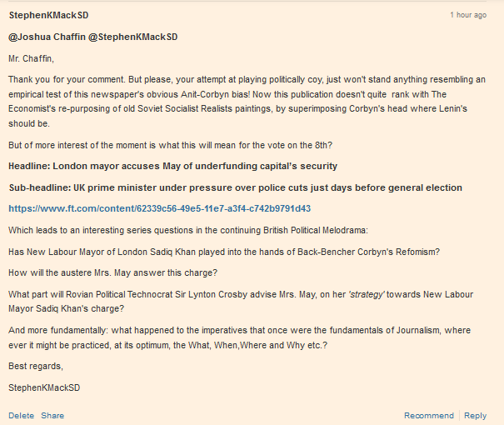The width and height of the screenshot is (504, 425).
Task: Open the ft.com article link
Action: tap(159, 208)
